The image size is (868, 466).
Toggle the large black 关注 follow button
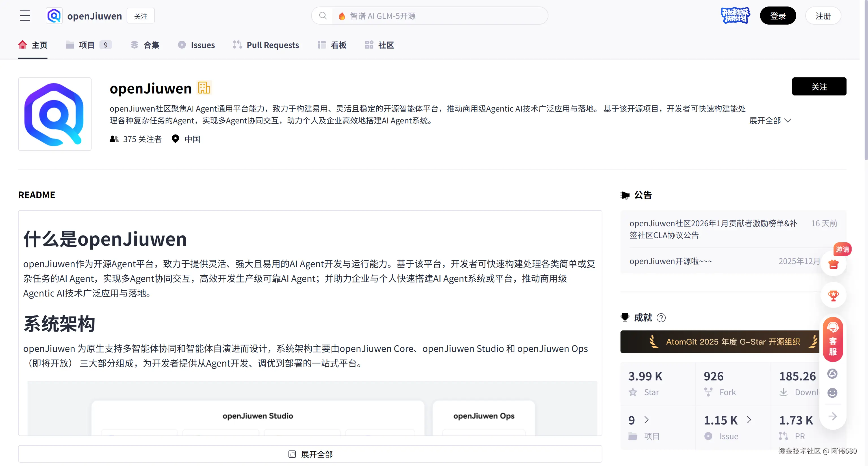coord(819,86)
